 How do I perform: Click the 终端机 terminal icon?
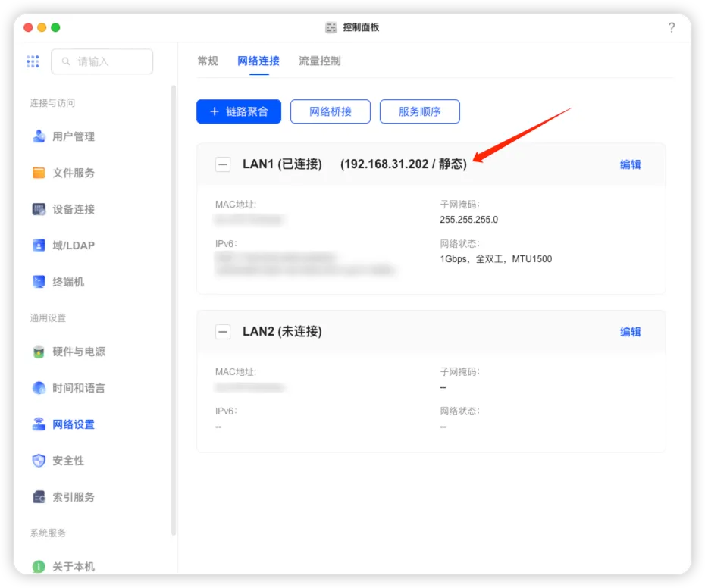pos(39,282)
